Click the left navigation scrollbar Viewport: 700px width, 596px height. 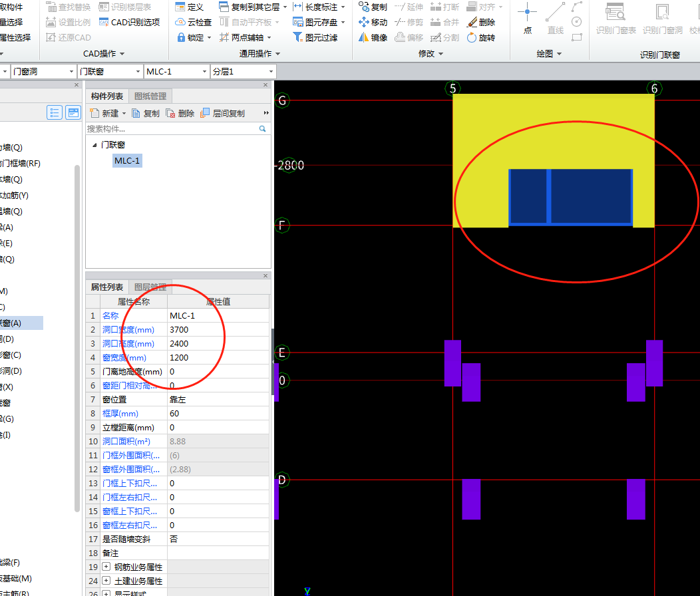pos(77,339)
